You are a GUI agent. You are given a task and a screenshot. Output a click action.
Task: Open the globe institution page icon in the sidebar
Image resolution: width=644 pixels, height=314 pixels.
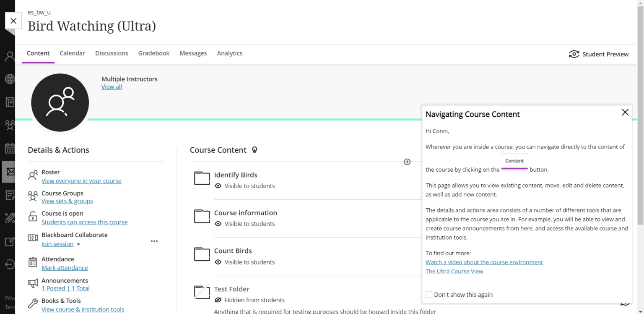(10, 79)
